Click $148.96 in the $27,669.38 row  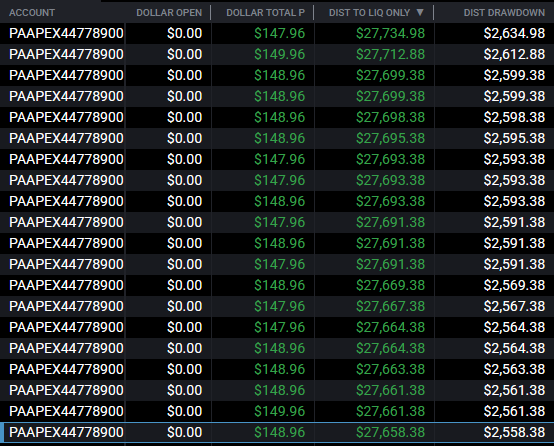[279, 285]
